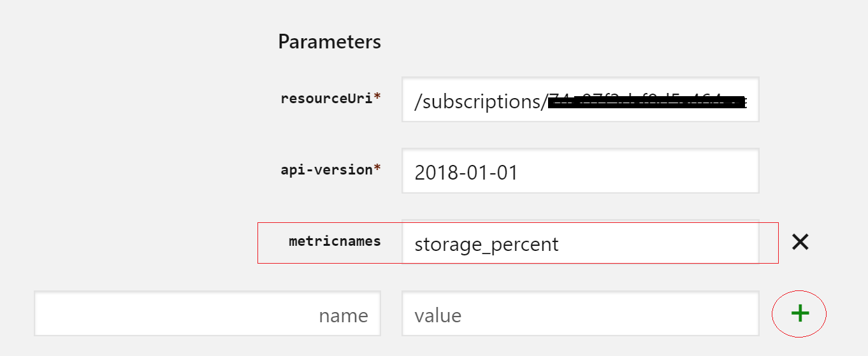
Task: Click the metricnames parameter label
Action: pyautogui.click(x=335, y=241)
